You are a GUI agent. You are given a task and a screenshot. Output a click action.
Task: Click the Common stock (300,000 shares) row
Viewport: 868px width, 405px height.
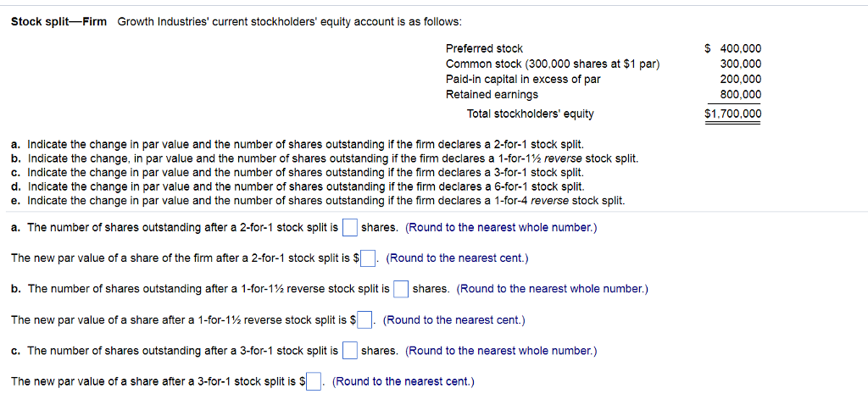click(x=604, y=64)
